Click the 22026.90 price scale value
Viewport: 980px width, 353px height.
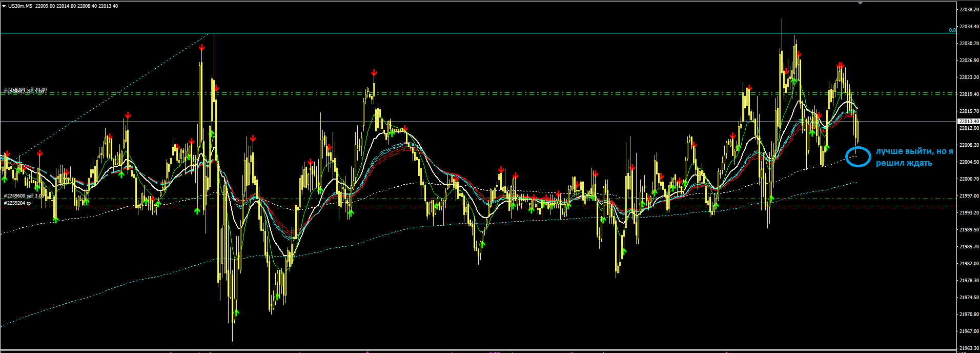(969, 61)
